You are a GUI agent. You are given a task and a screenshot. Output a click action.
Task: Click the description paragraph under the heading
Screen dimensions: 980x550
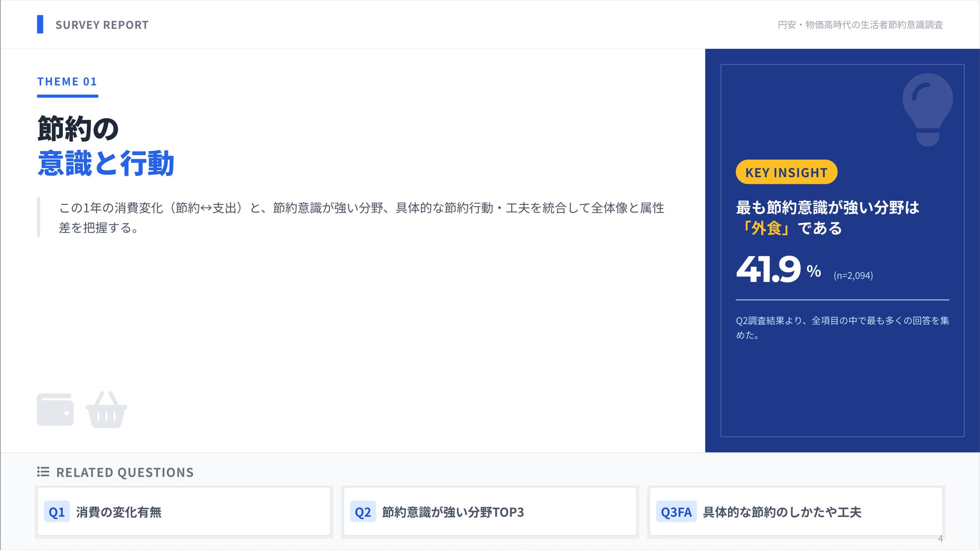click(x=361, y=217)
